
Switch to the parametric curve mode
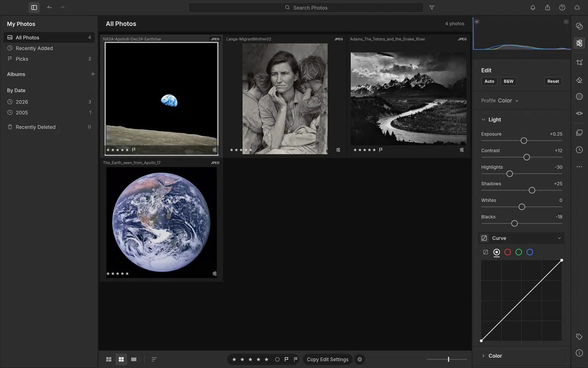(486, 252)
